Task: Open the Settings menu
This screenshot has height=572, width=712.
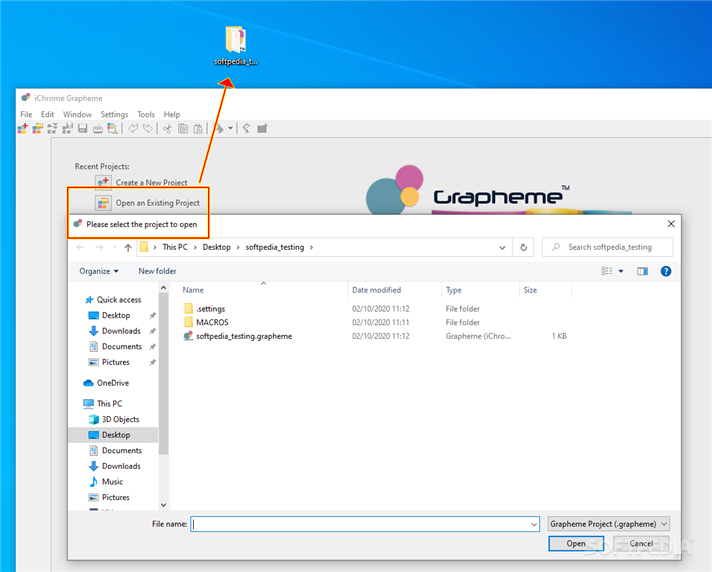Action: coord(114,114)
